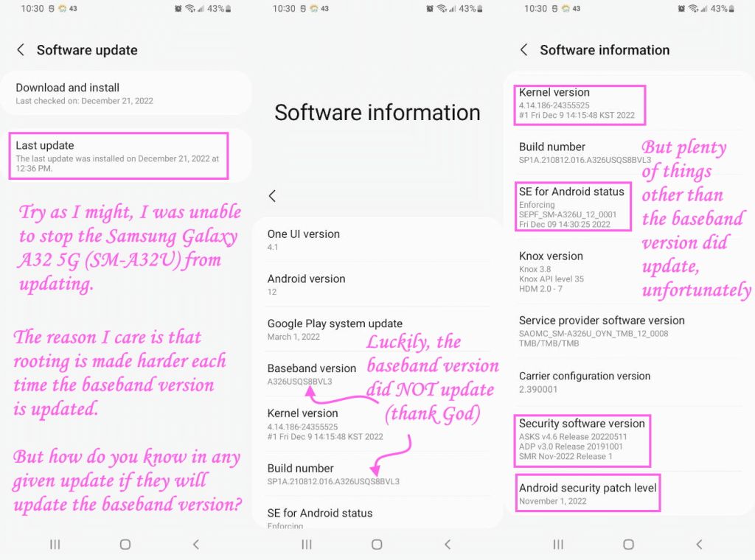Tap home button on middle phone screen
This screenshot has width=755, height=560.
pyautogui.click(x=377, y=544)
